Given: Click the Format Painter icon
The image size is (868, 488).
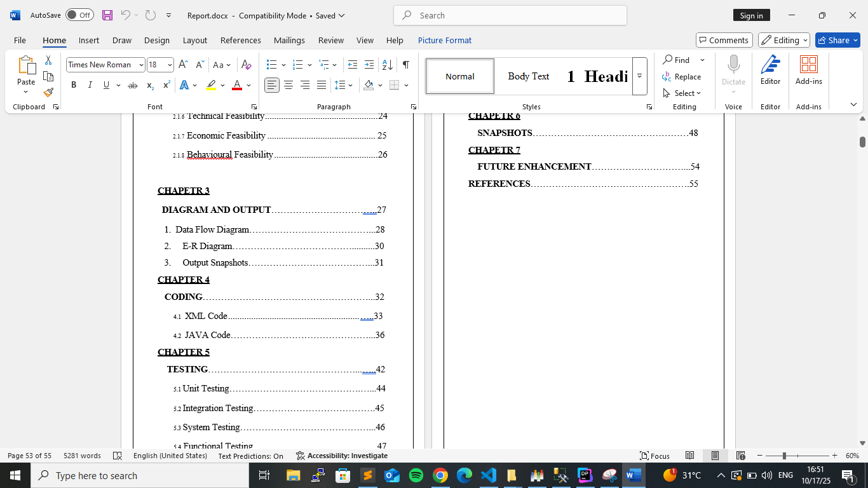Looking at the screenshot, I should (48, 93).
